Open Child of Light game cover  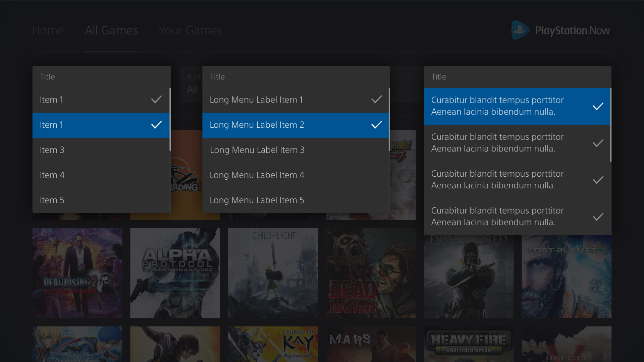(x=273, y=273)
